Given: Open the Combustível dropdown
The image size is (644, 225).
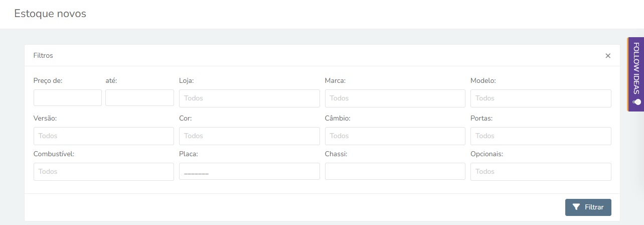Looking at the screenshot, I should point(104,172).
